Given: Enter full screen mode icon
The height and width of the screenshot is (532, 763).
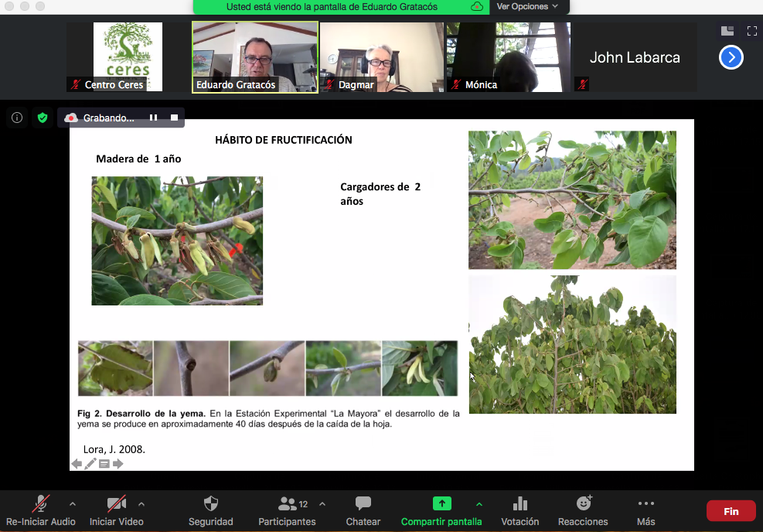Looking at the screenshot, I should 752,31.
